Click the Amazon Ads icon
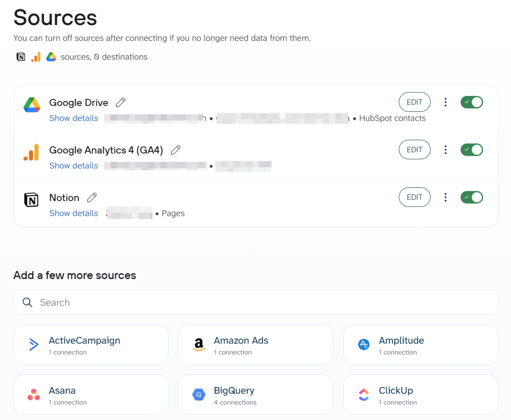This screenshot has width=511, height=420. (199, 345)
